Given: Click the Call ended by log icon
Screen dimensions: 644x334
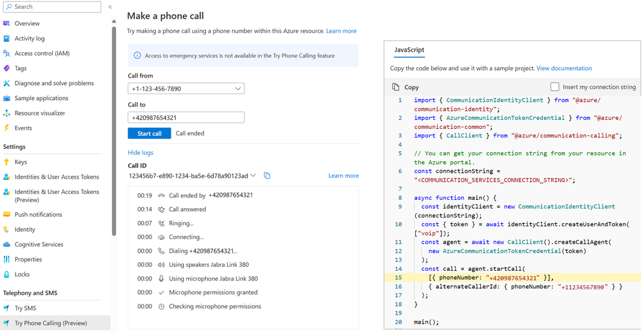Looking at the screenshot, I should pyautogui.click(x=161, y=195).
